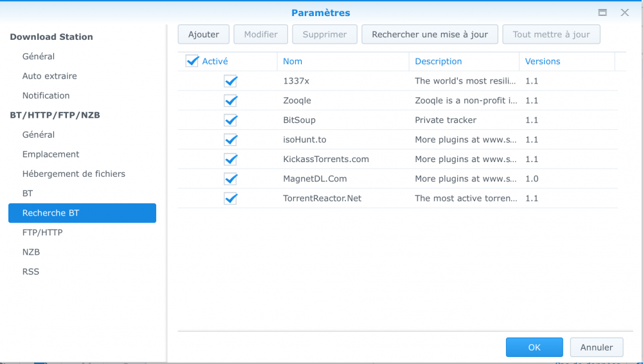Screen dimensions: 643x364
Task: Sort by the Versions column header
Action: 543,62
